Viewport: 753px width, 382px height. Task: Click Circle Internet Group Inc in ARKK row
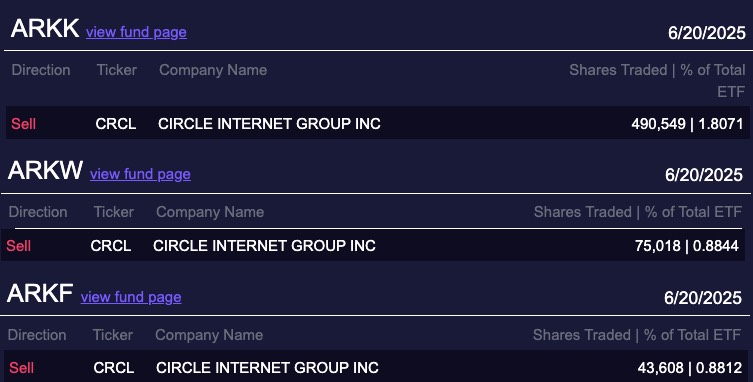pyautogui.click(x=269, y=123)
